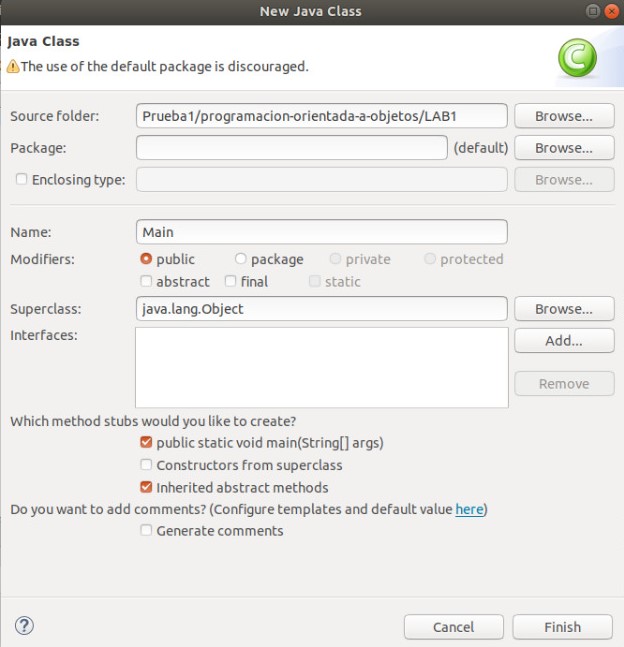Image resolution: width=624 pixels, height=647 pixels.
Task: Check the abstract modifier checkbox
Action: (x=147, y=282)
